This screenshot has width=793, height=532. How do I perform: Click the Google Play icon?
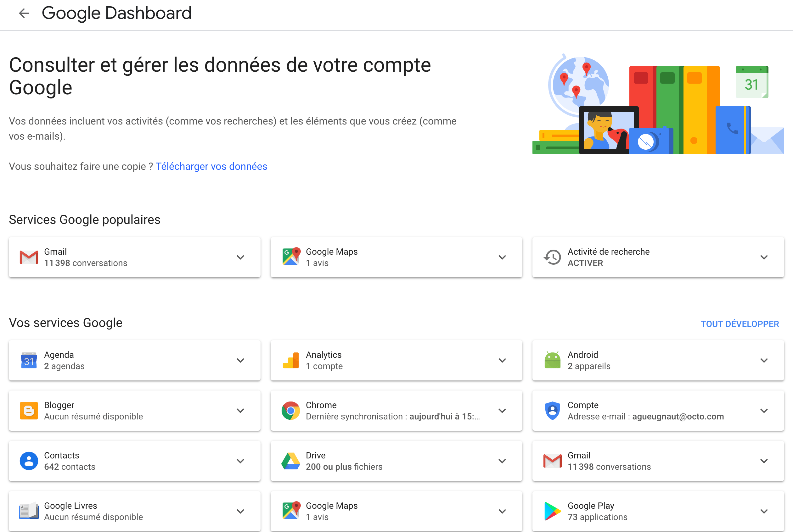552,511
